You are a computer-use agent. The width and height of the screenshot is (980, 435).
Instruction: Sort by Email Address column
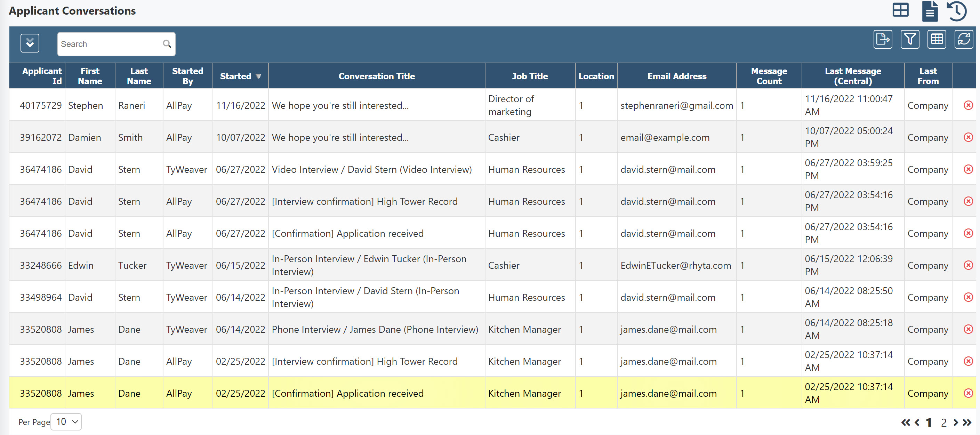click(x=677, y=76)
